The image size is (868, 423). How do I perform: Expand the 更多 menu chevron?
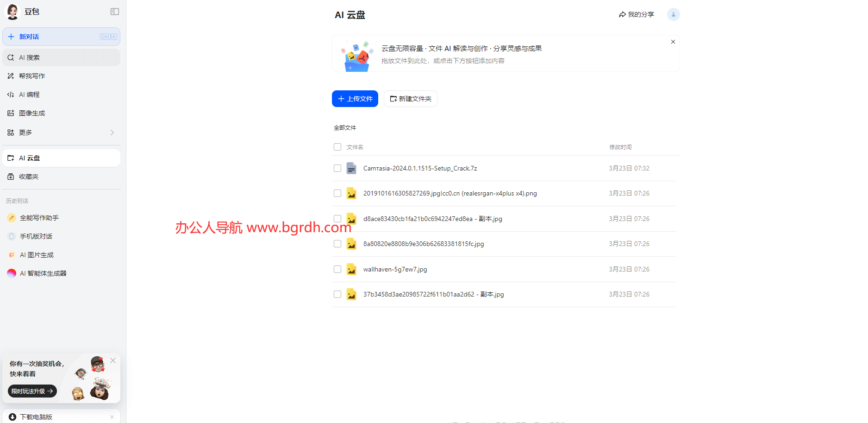tap(112, 133)
